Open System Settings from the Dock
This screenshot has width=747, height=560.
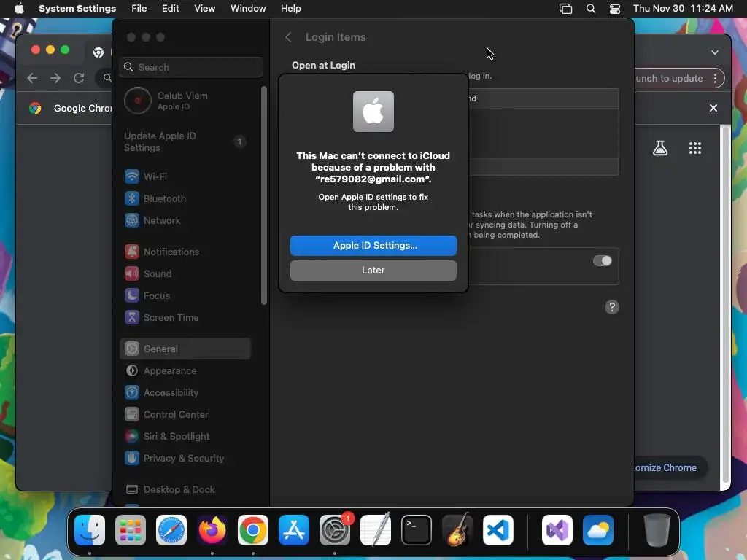point(335,530)
